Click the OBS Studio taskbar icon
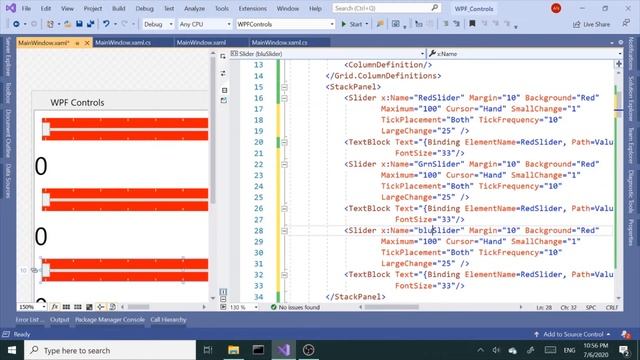Image resolution: width=640 pixels, height=360 pixels. click(x=309, y=350)
